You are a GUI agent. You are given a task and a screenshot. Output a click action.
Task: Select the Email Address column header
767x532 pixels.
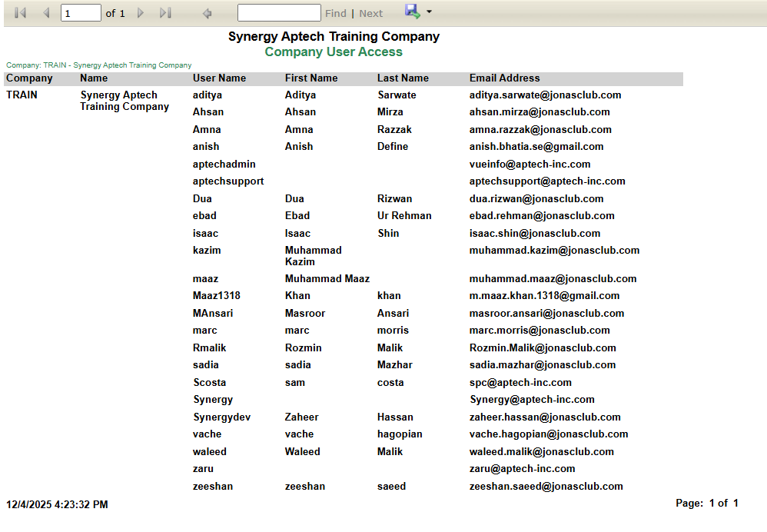point(504,78)
